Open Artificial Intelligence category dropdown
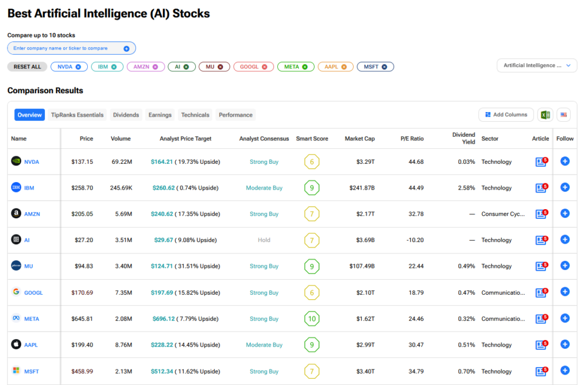Screen dimensions: 588x385 [x=537, y=66]
